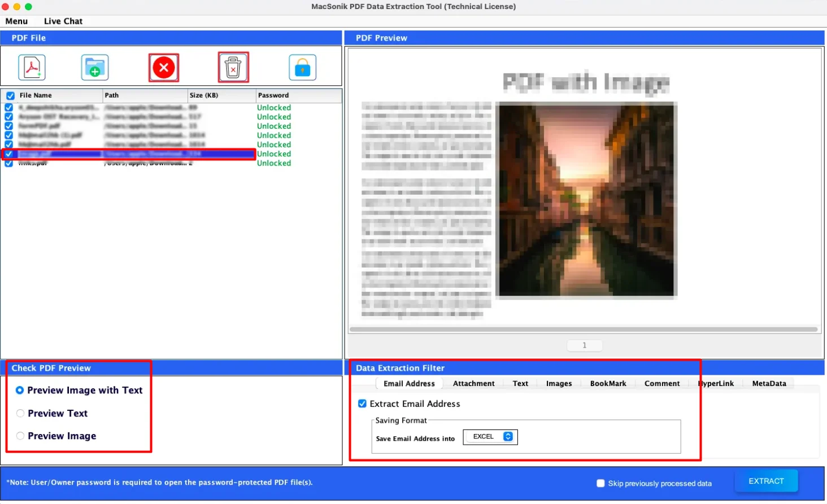Switch to the Comment tab
This screenshot has height=504, width=827.
click(x=662, y=383)
